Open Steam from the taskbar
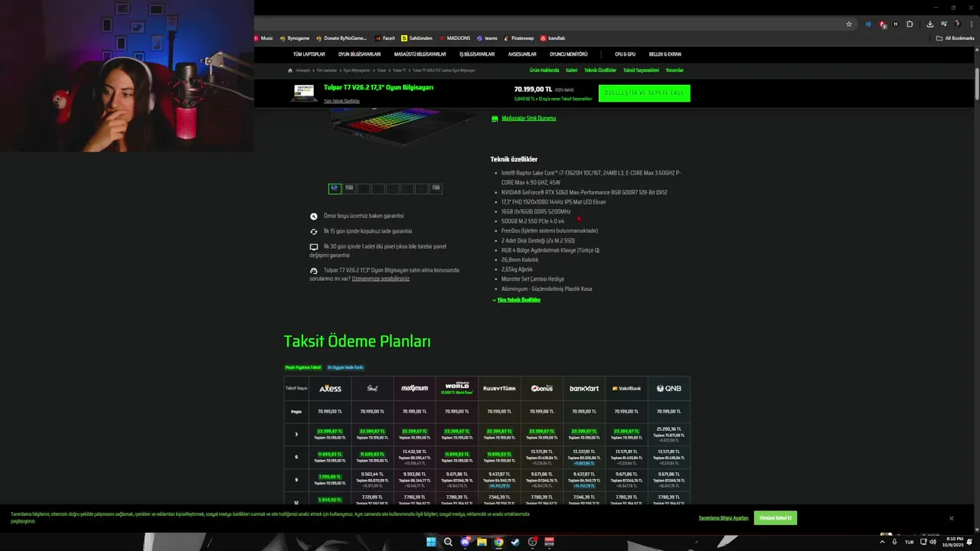Screen dimensions: 980x551 point(515,542)
